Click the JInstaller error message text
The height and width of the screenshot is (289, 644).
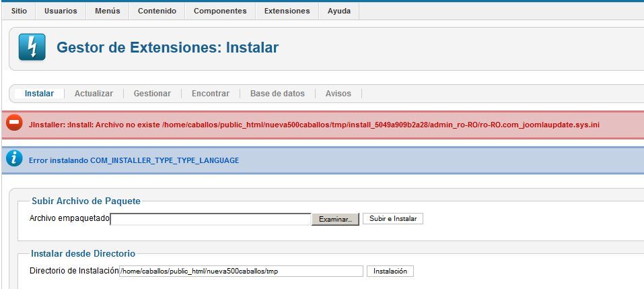[x=314, y=124]
